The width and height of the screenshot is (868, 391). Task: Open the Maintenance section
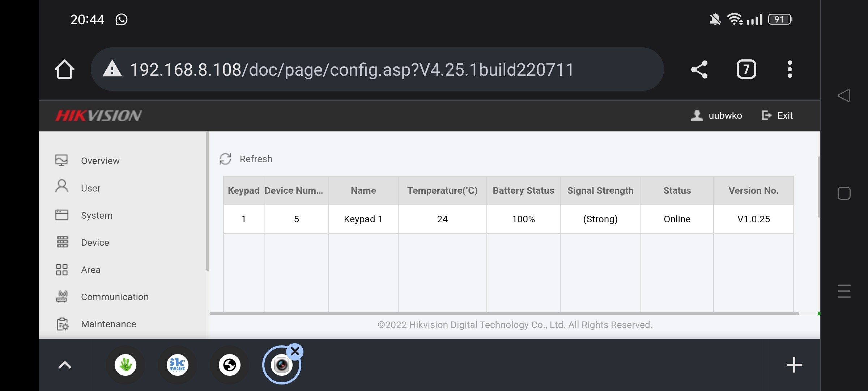click(x=108, y=324)
